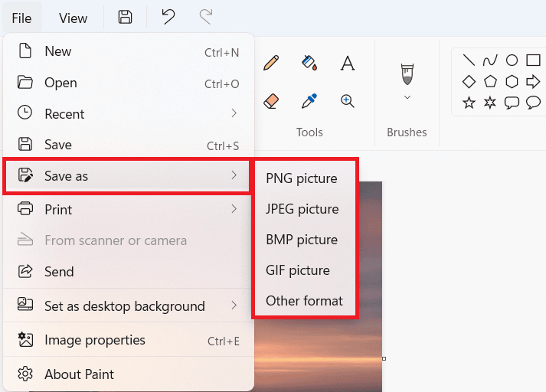Save as JPEG picture
Image resolution: width=546 pixels, height=392 pixels.
[305, 209]
